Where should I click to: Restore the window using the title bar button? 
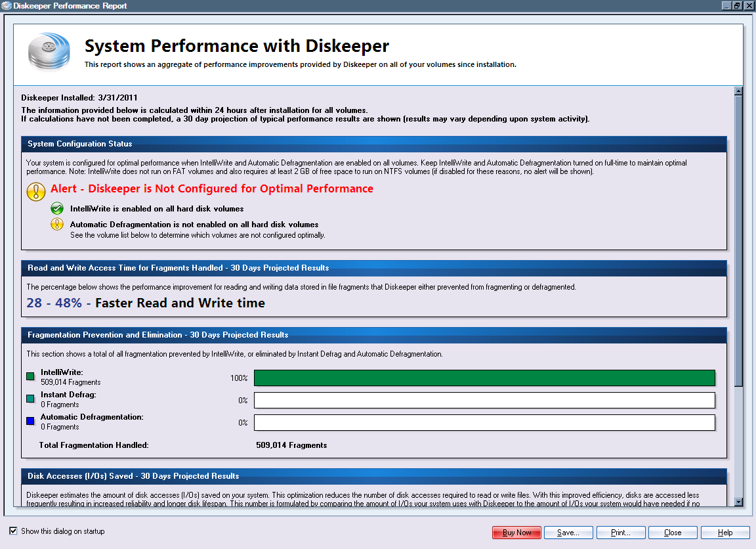[x=738, y=6]
